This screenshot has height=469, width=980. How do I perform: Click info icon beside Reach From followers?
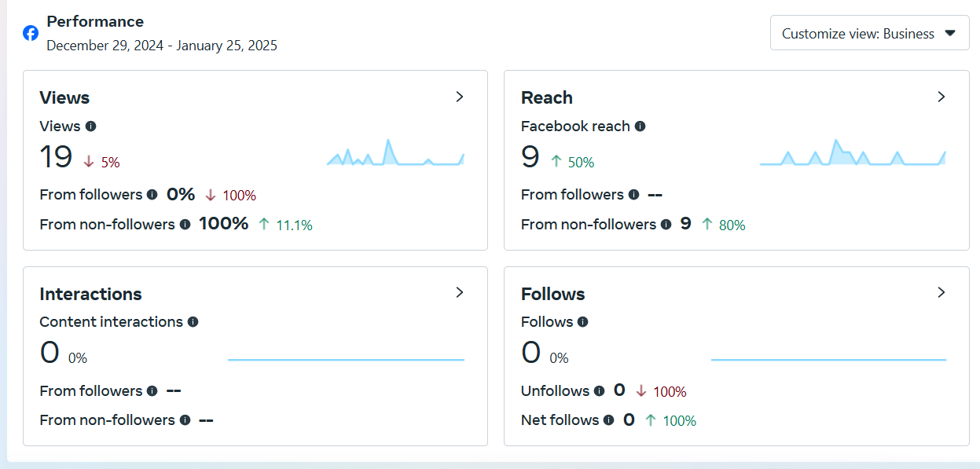(633, 195)
